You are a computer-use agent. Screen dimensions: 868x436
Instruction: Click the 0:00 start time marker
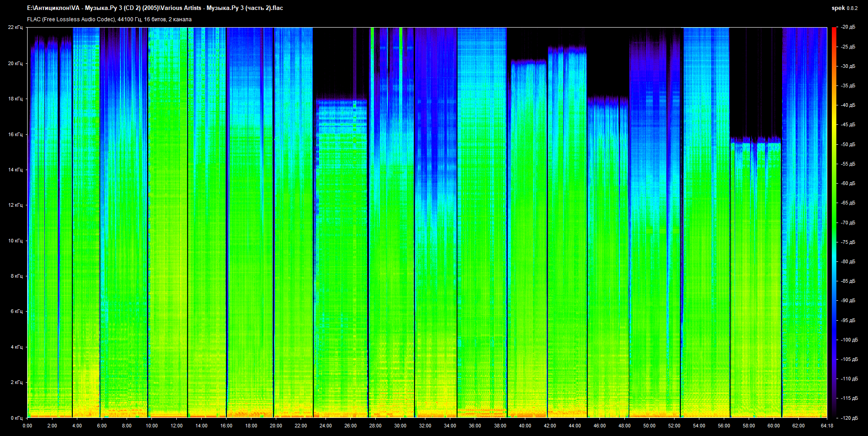click(27, 426)
